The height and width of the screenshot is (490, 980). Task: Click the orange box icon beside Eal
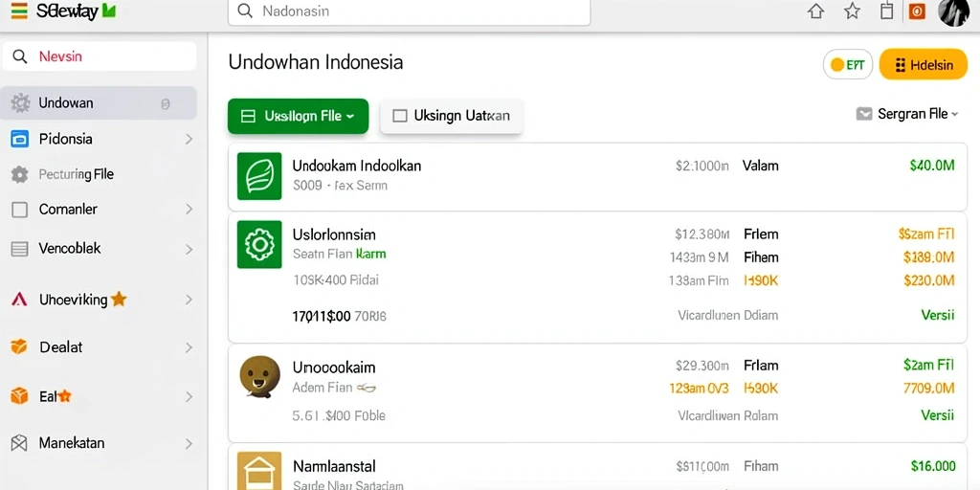click(19, 396)
